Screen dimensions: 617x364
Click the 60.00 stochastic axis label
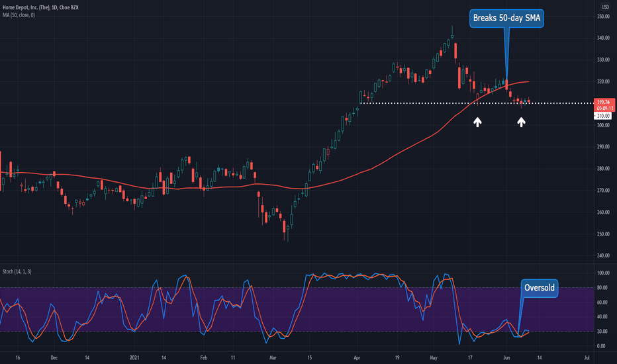(x=602, y=302)
